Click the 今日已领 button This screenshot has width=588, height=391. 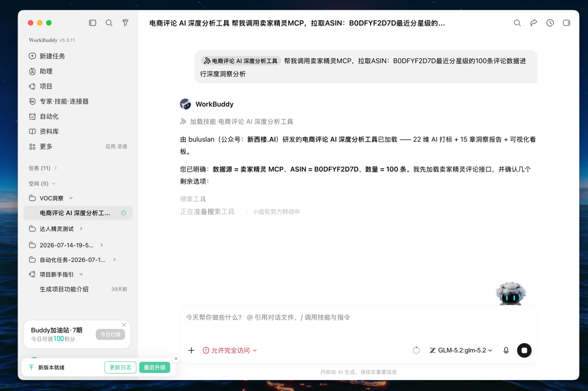(x=110, y=334)
